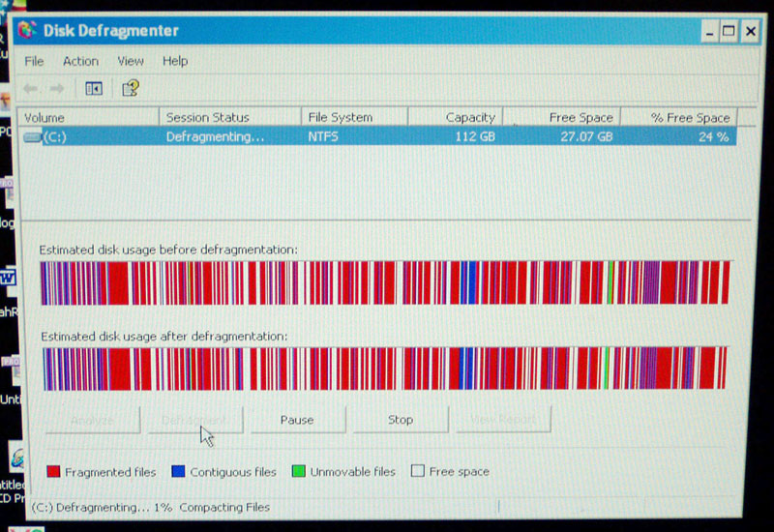Minimize the Disk Defragmenter window
The height and width of the screenshot is (532, 774).
[709, 32]
